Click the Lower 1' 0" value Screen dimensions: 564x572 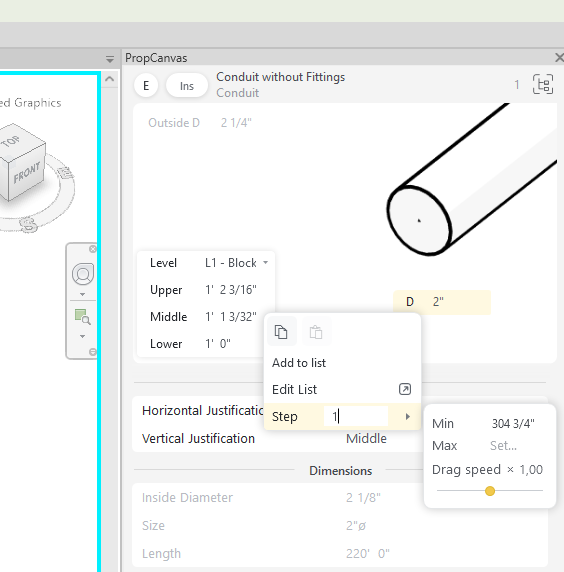(218, 344)
